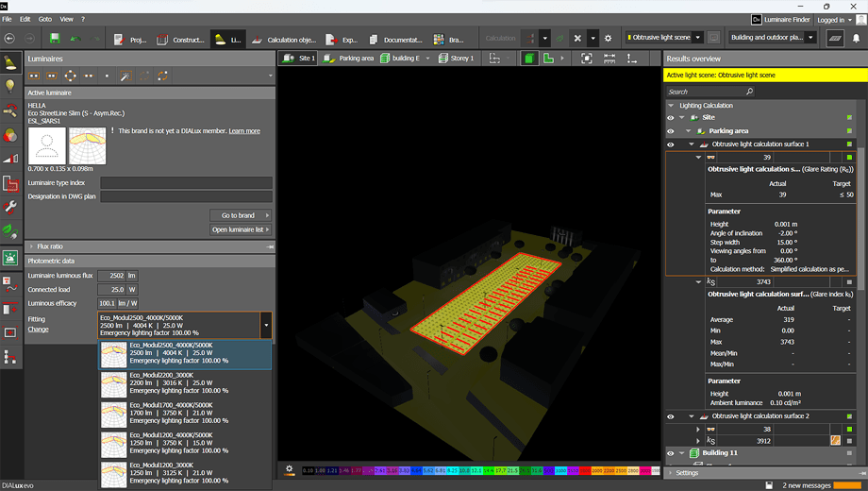Click the zoom to fit view icon
Viewport: 868px width, 491px height.
coord(587,59)
